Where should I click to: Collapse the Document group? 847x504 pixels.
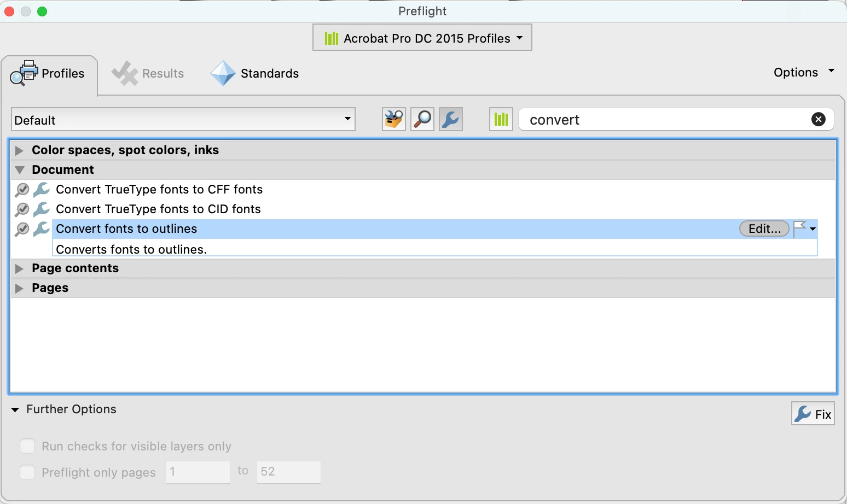click(x=20, y=170)
